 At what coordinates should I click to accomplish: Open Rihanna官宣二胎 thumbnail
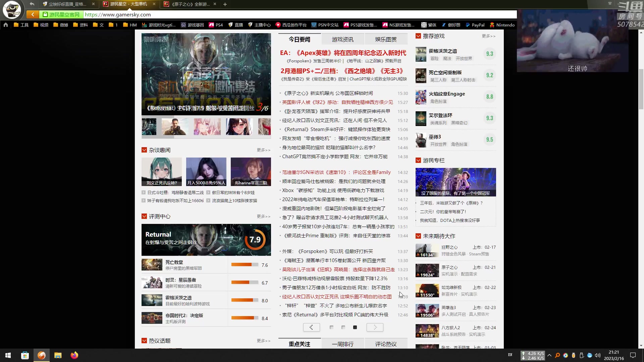(251, 172)
